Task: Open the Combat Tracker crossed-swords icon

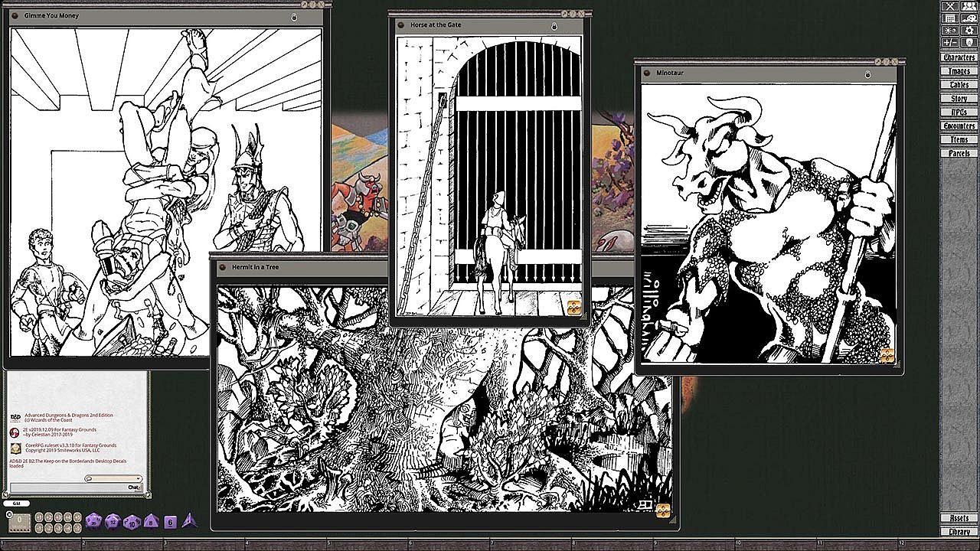Action: coord(950,6)
